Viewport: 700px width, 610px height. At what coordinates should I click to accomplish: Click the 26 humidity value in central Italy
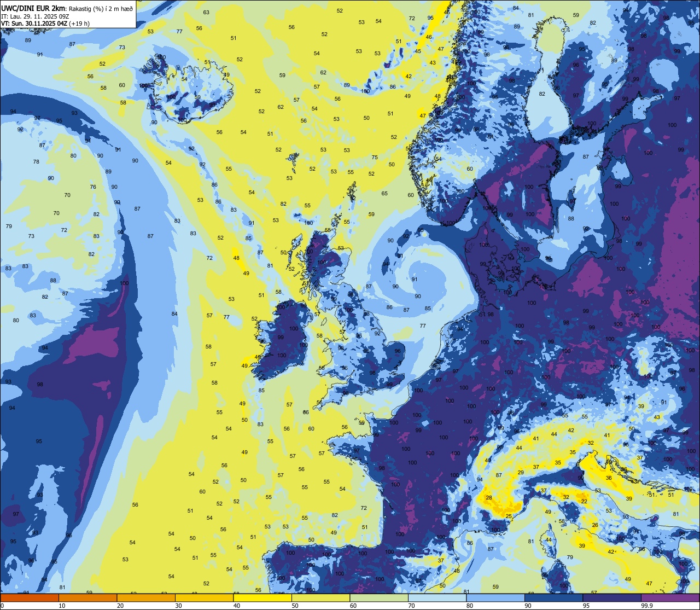595,525
